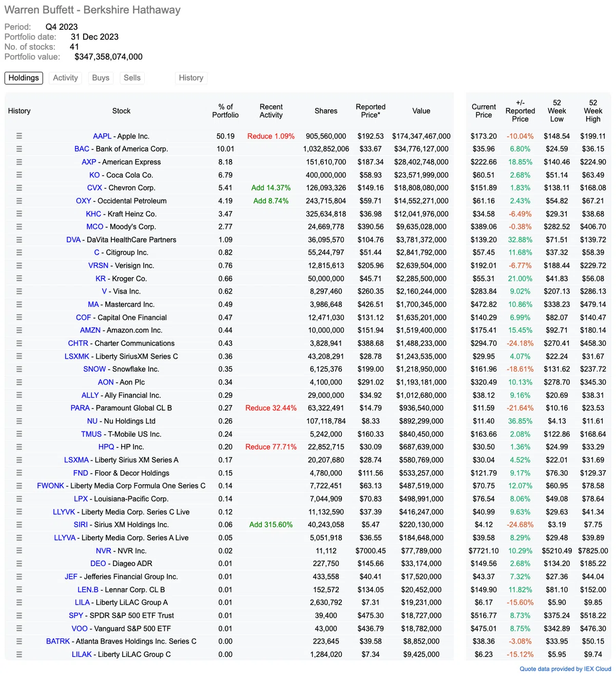The image size is (616, 679).
Task: Sort by % of Portfolio column header
Action: 225,111
